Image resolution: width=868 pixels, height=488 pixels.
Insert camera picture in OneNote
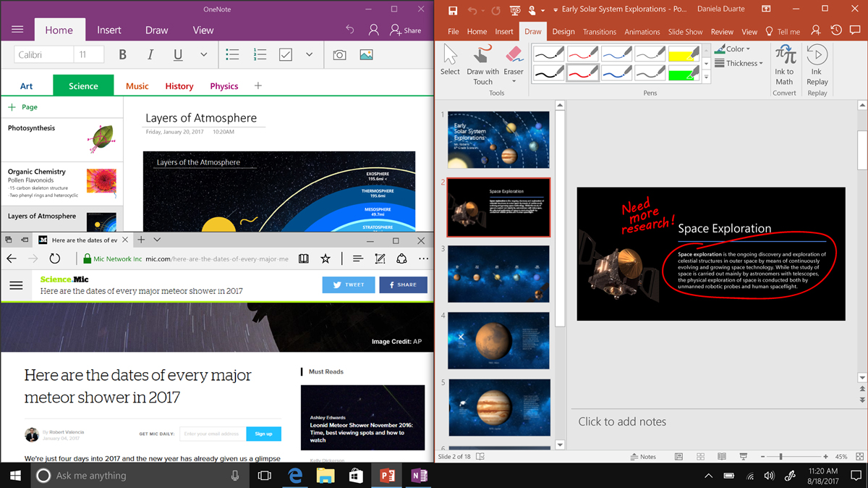[339, 55]
